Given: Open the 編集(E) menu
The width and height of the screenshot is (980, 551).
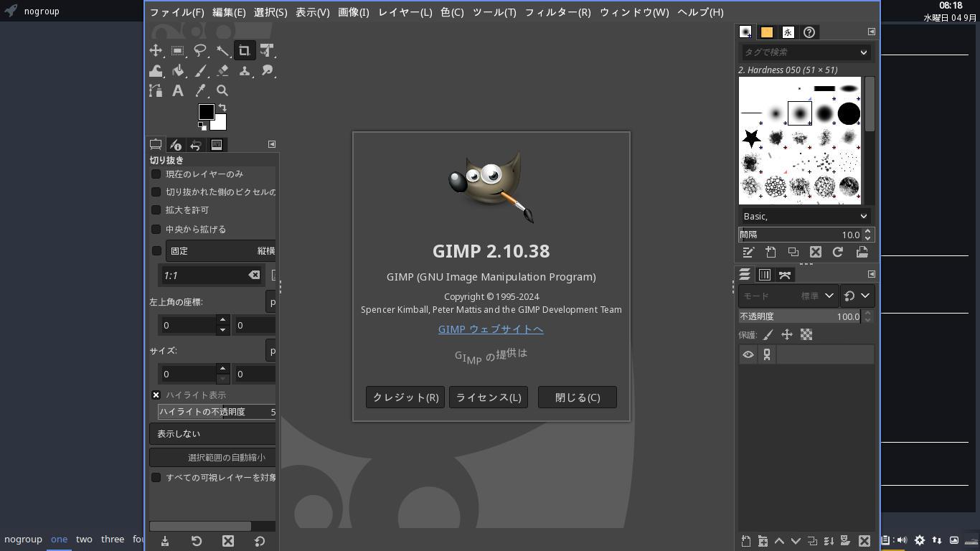Looking at the screenshot, I should tap(229, 12).
